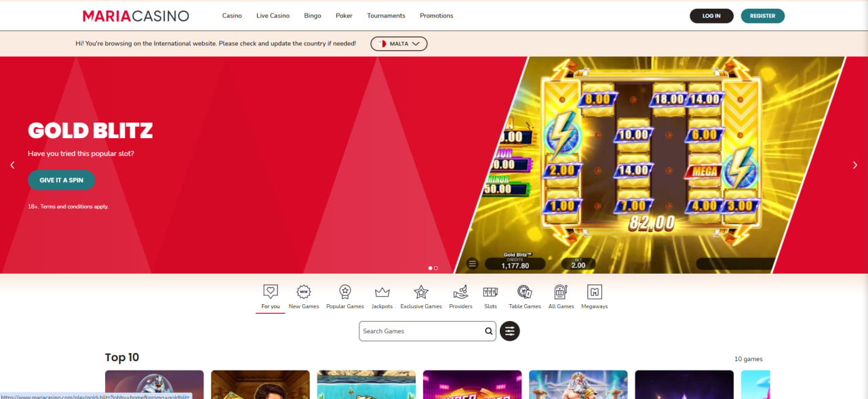Open the game filter options button

click(510, 331)
